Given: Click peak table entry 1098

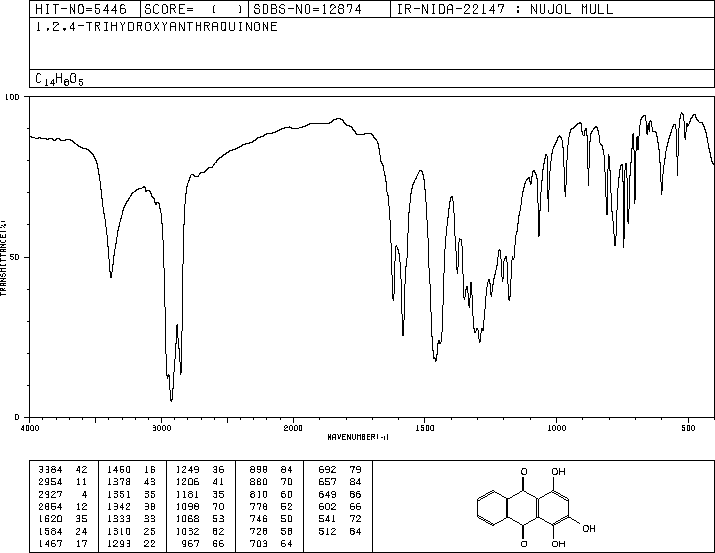Looking at the screenshot, I should pos(187,506).
